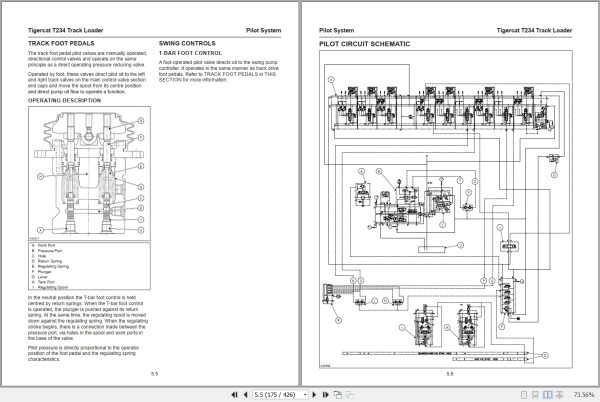Click the 'H Tank Port' legend entry
Image resolution: width=600 pixels, height=402 pixels.
coord(43,282)
